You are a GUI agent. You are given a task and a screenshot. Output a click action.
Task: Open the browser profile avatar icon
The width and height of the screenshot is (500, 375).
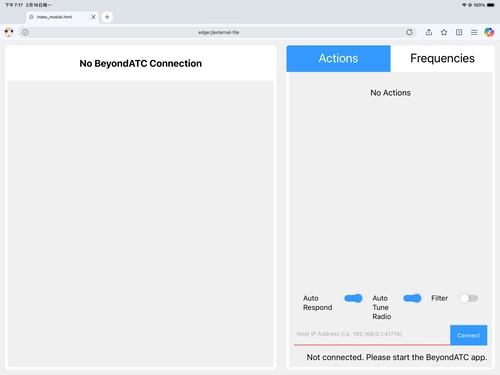(x=9, y=32)
